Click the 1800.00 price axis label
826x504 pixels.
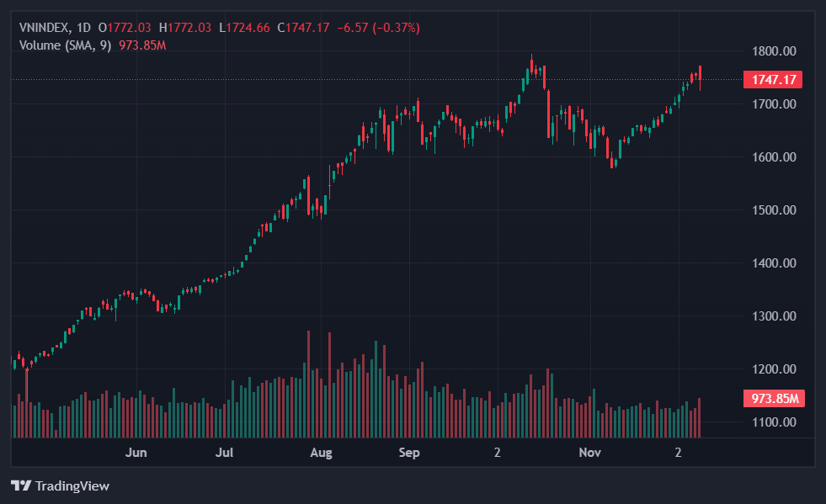[774, 51]
